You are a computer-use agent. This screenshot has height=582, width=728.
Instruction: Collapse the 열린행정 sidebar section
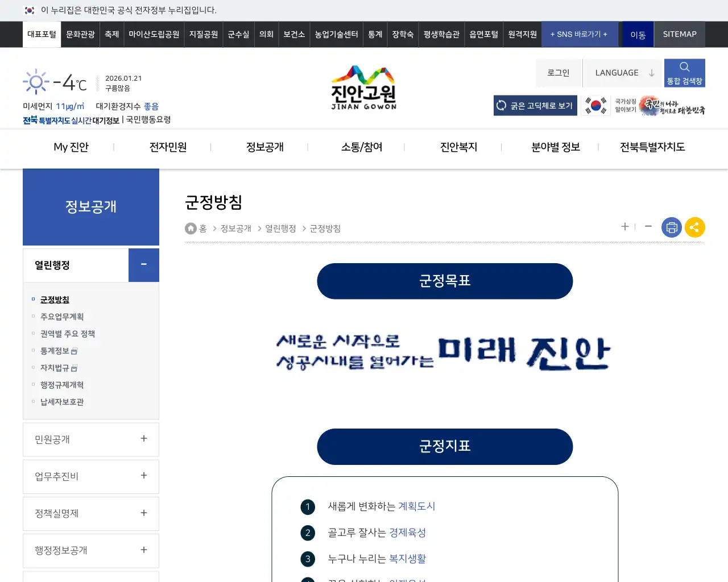pyautogui.click(x=143, y=265)
